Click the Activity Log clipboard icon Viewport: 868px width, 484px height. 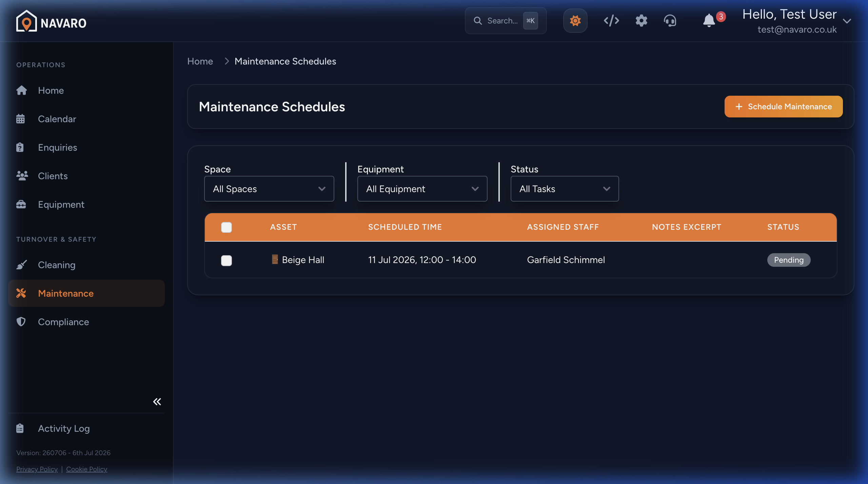(20, 428)
